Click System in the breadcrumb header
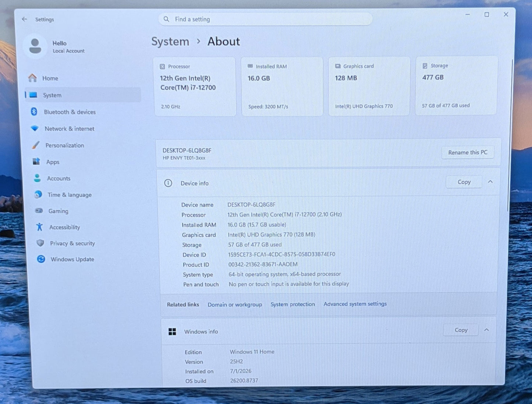532x404 pixels. click(170, 42)
